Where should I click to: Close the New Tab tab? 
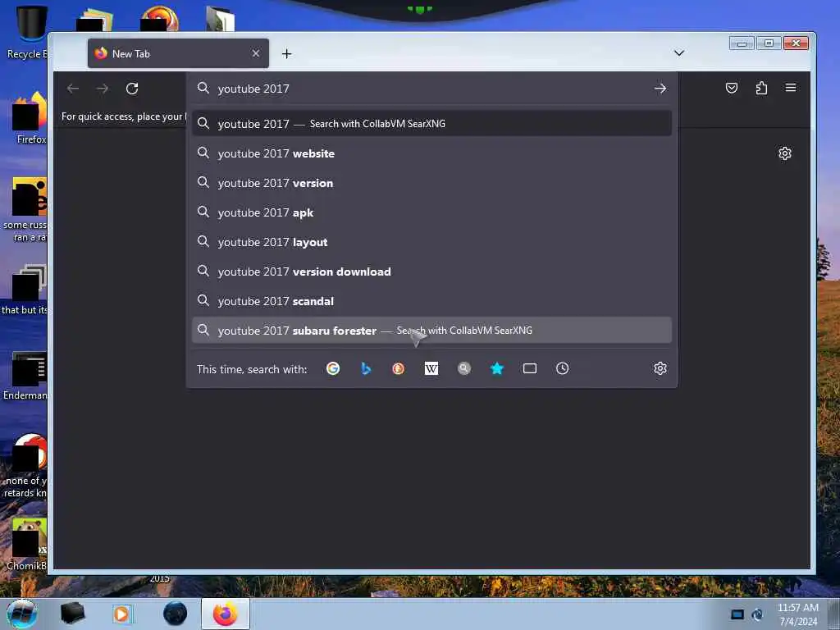(x=256, y=53)
